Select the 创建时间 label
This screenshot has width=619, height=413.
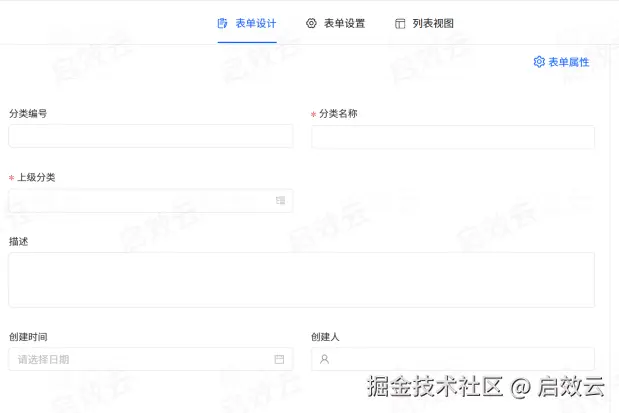click(28, 337)
